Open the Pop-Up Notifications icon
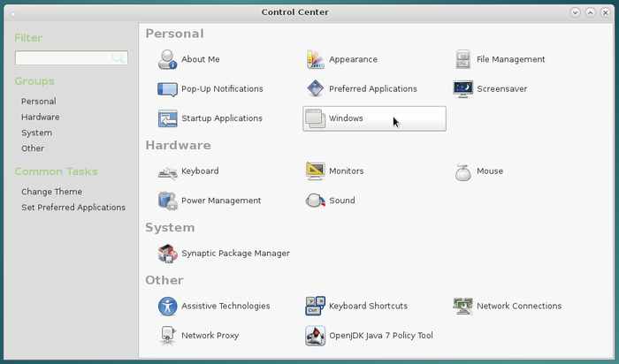The height and width of the screenshot is (364, 619). pyautogui.click(x=167, y=89)
